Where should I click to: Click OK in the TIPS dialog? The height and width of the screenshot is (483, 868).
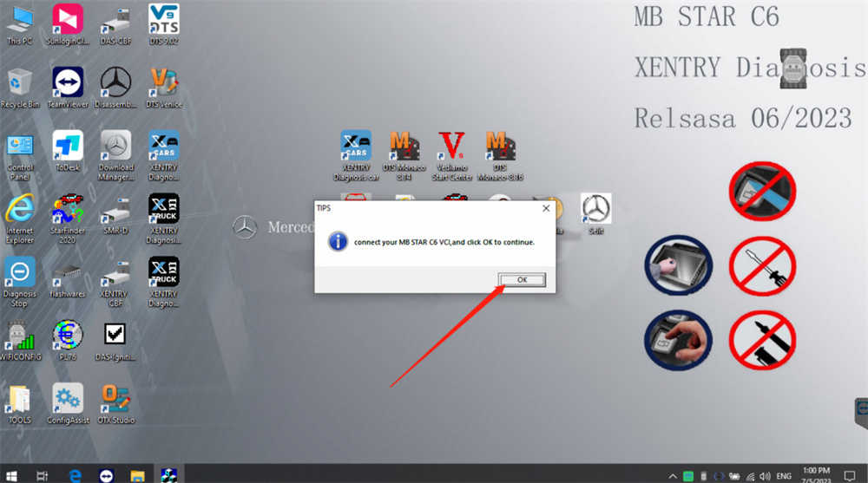tap(521, 279)
